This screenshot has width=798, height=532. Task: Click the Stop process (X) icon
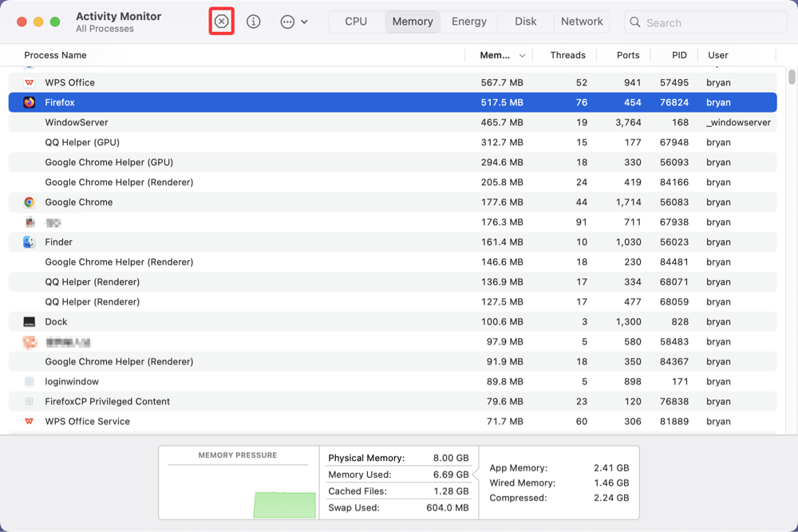[x=221, y=22]
